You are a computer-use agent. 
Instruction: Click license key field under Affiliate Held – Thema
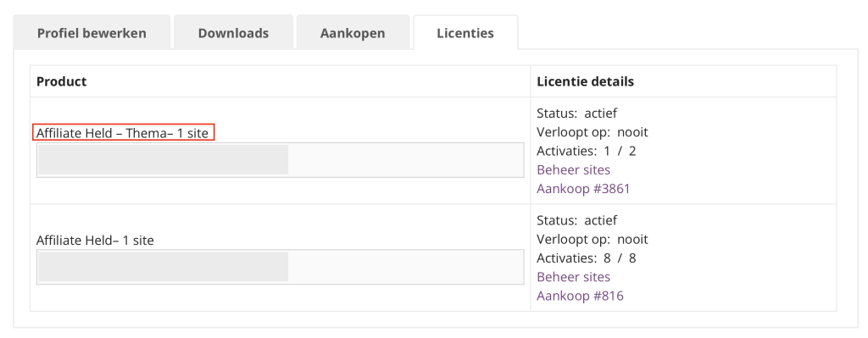pyautogui.click(x=280, y=160)
